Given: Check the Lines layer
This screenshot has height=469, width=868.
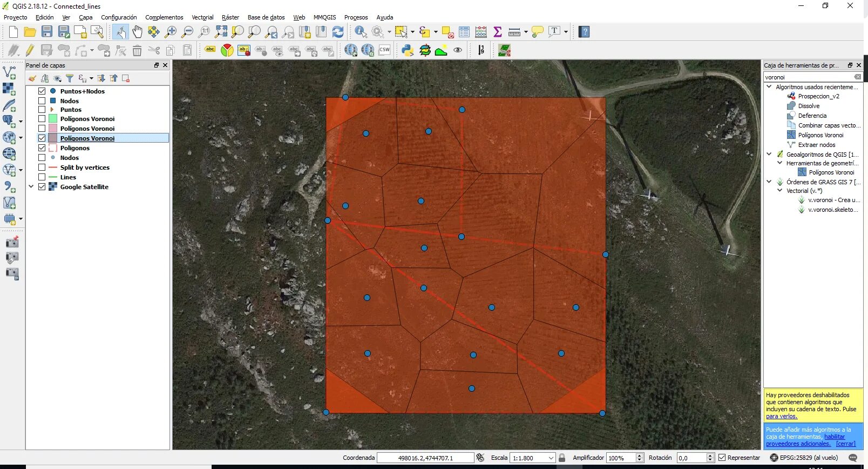Looking at the screenshot, I should click(42, 177).
